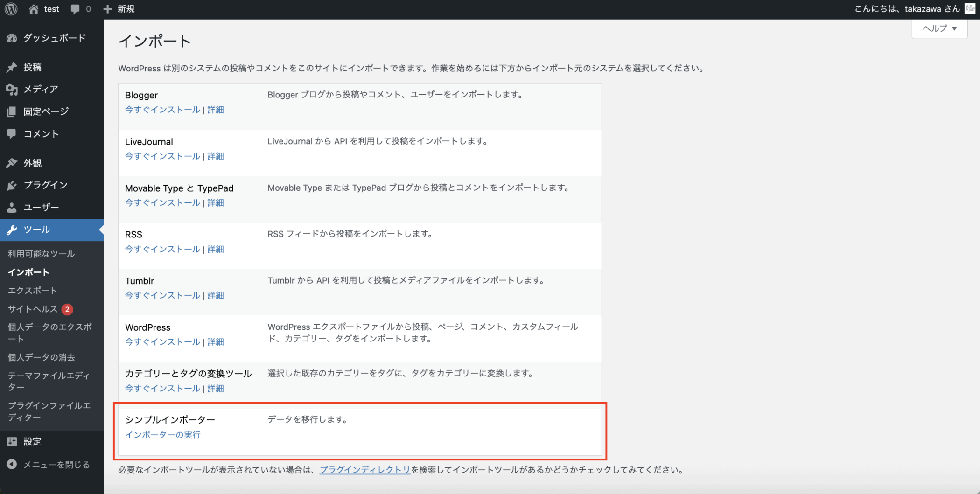980x494 pixels.
Task: Click インポーターの実行 under シンプルインポーター
Action: click(162, 435)
